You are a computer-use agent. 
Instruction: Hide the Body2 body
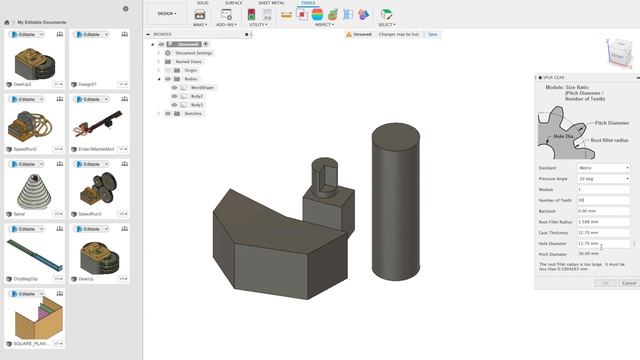tap(174, 96)
